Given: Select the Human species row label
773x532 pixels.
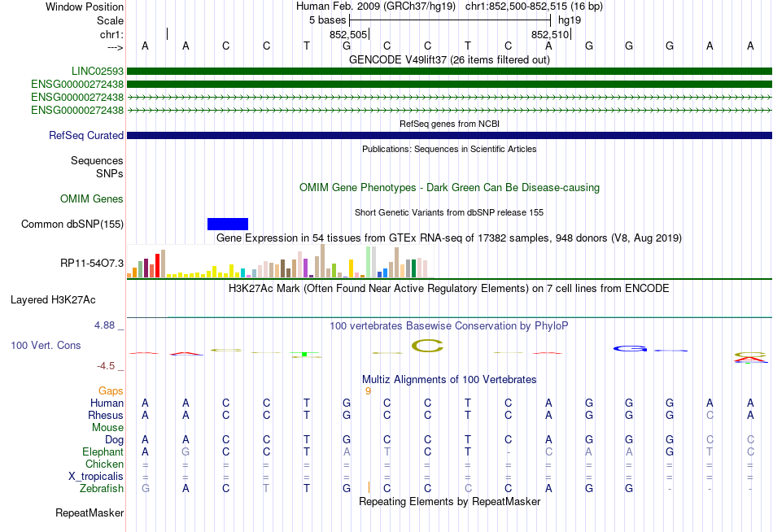Looking at the screenshot, I should tap(107, 403).
